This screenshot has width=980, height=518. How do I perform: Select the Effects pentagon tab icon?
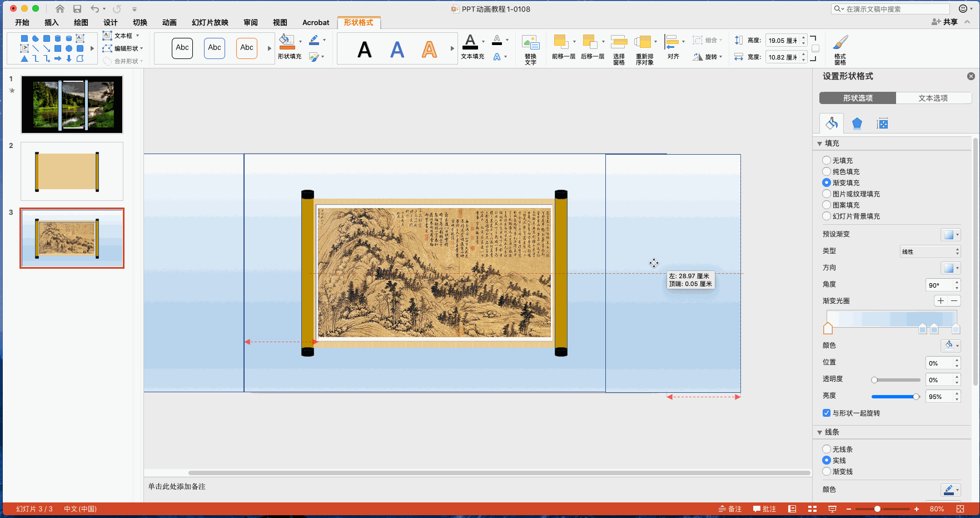pyautogui.click(x=857, y=124)
